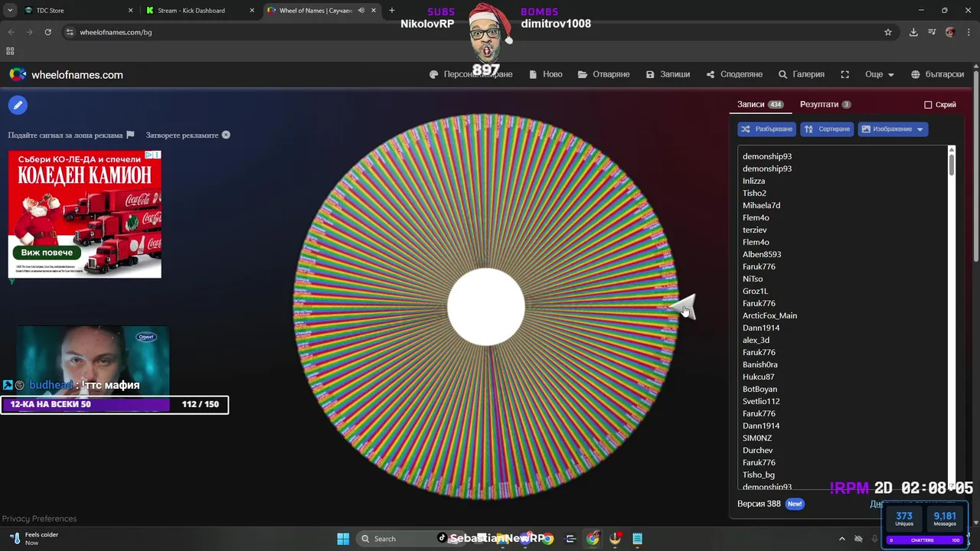Open the Chrome apps grid icon

[10, 51]
